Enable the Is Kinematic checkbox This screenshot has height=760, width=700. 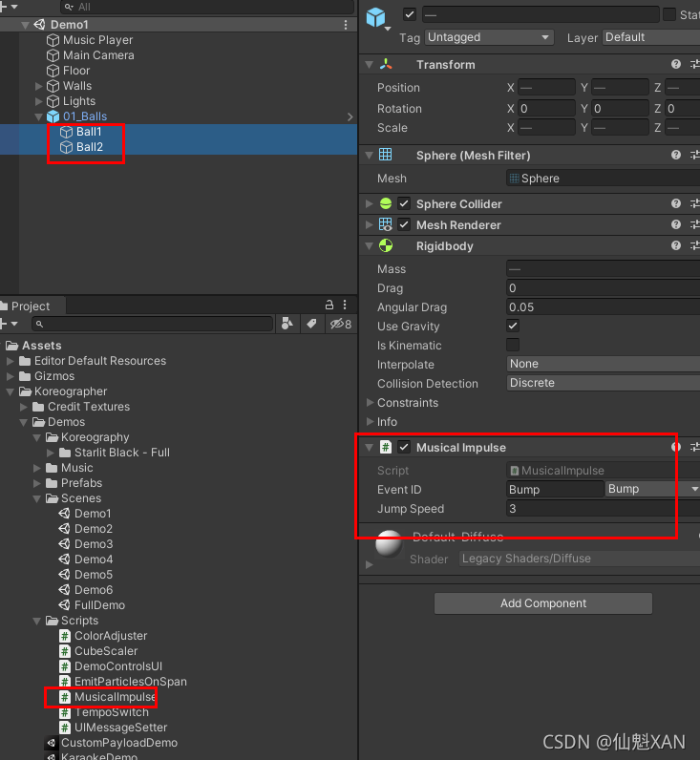point(513,345)
